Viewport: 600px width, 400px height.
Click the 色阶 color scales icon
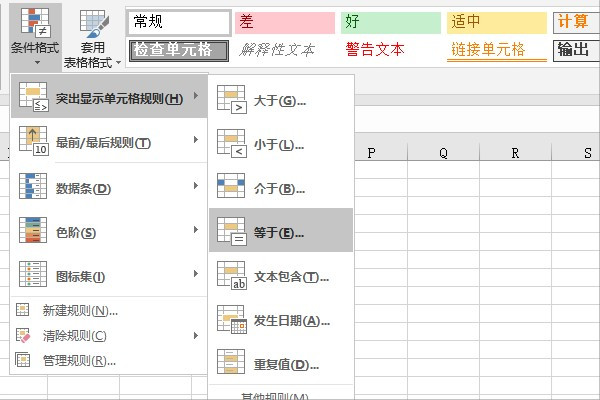(x=33, y=232)
